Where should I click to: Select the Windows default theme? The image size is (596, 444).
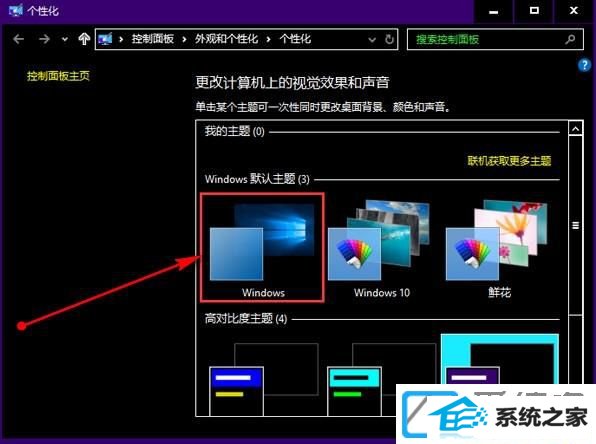(262, 248)
